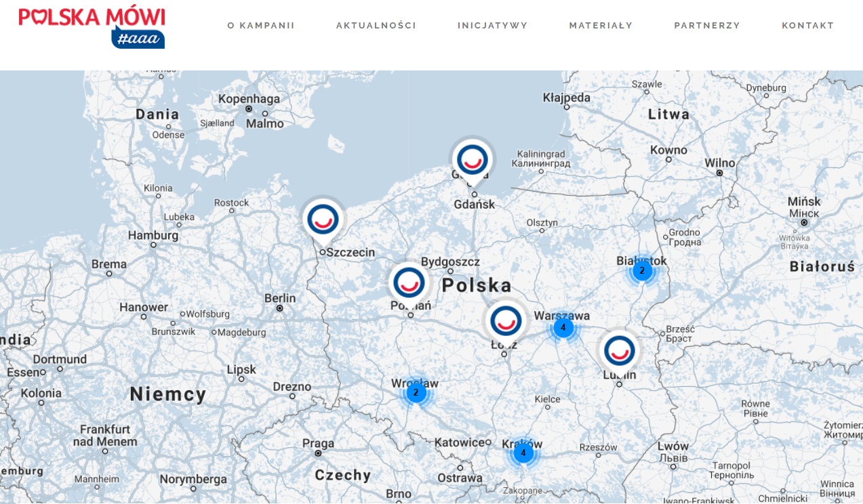Viewport: 863px width, 504px height.
Task: Go to the Aktualności page
Action: tap(376, 26)
